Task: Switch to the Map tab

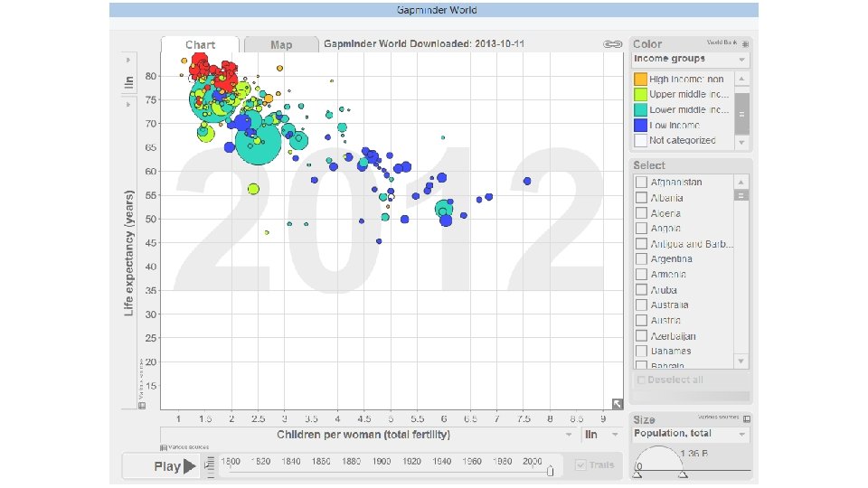Action: point(281,45)
